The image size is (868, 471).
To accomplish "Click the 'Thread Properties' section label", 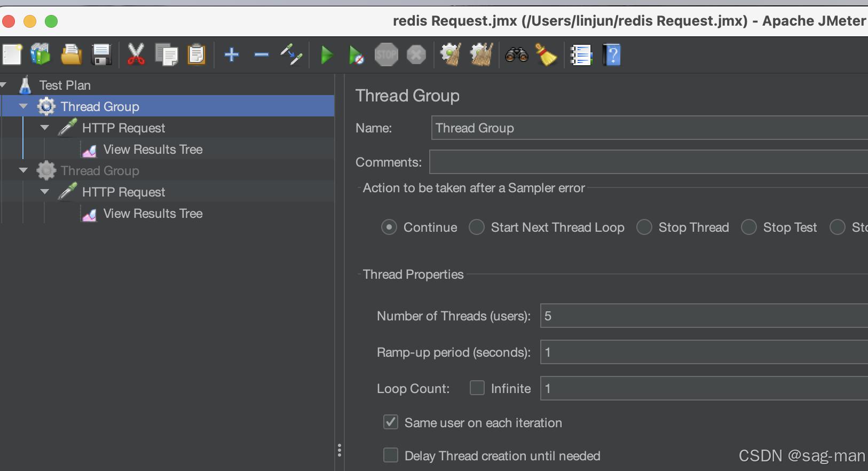I will point(413,274).
